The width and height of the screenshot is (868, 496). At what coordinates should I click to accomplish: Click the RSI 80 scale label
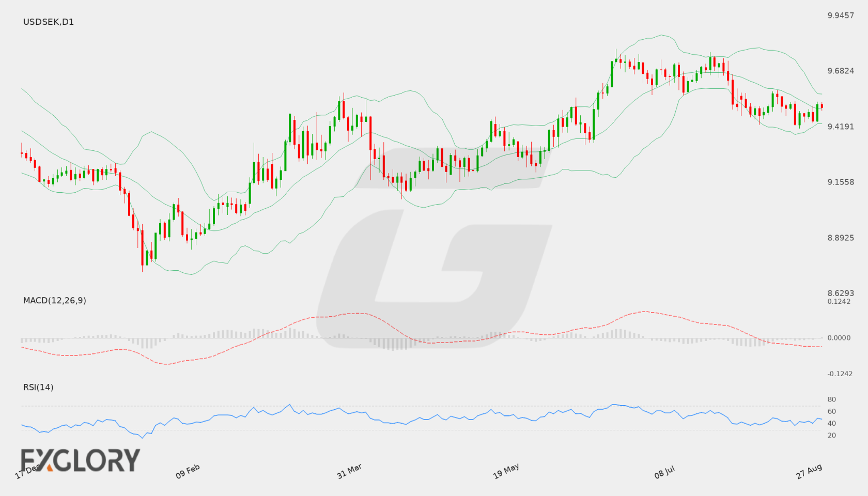pyautogui.click(x=832, y=399)
